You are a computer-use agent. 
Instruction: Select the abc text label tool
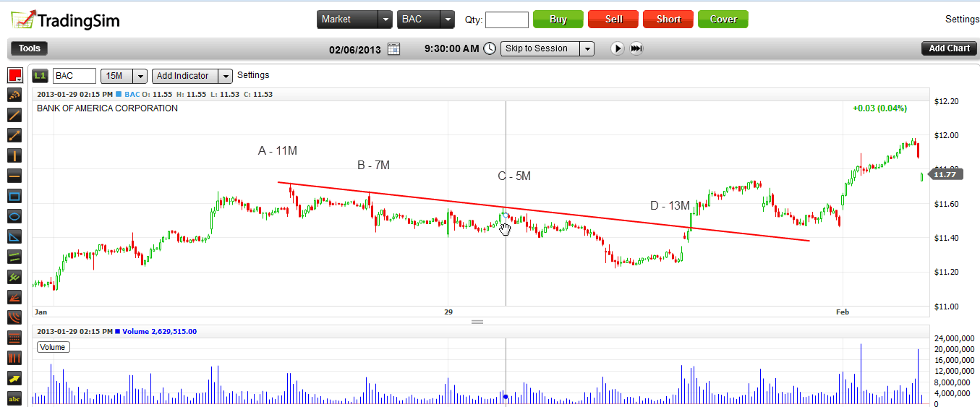(14, 398)
